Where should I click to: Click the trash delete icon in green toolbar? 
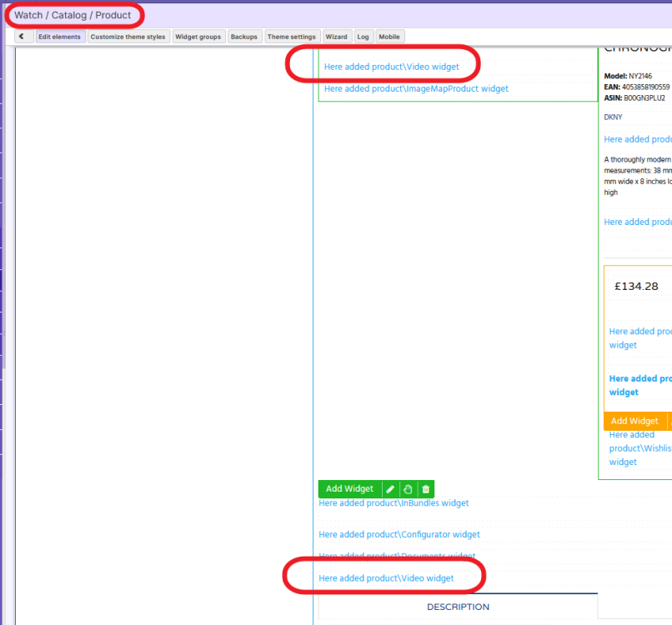coord(425,489)
